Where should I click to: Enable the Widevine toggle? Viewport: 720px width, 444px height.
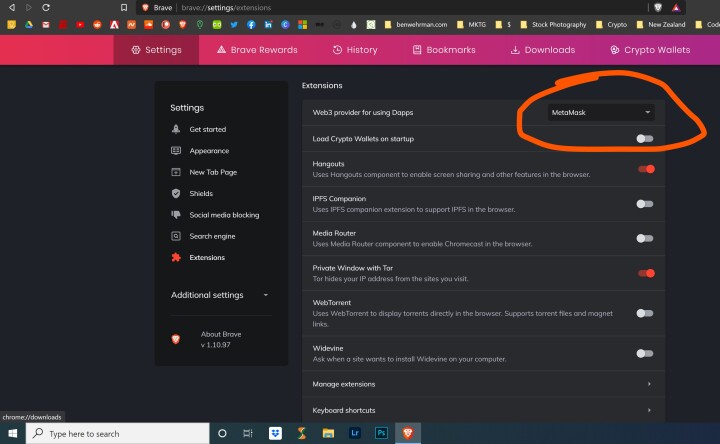pos(645,354)
